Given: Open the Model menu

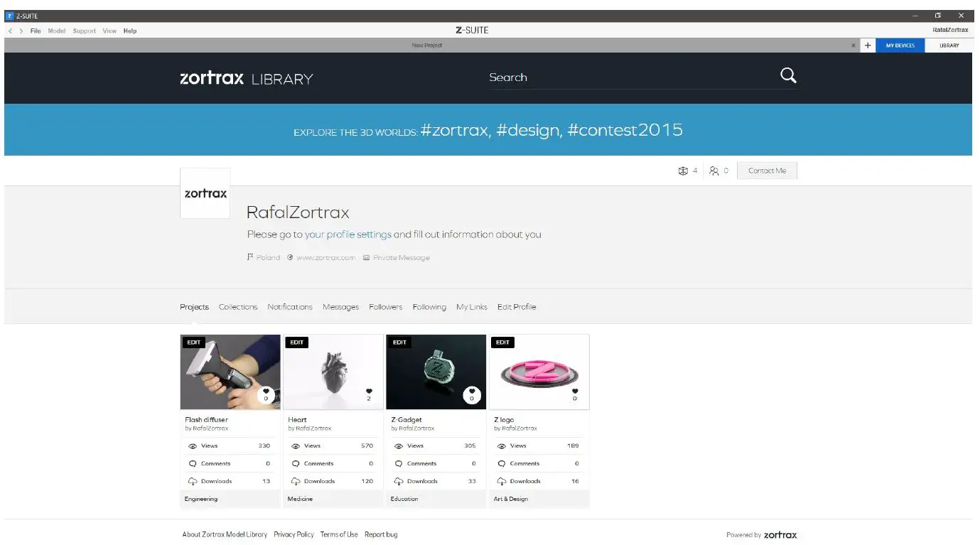Looking at the screenshot, I should click(56, 31).
